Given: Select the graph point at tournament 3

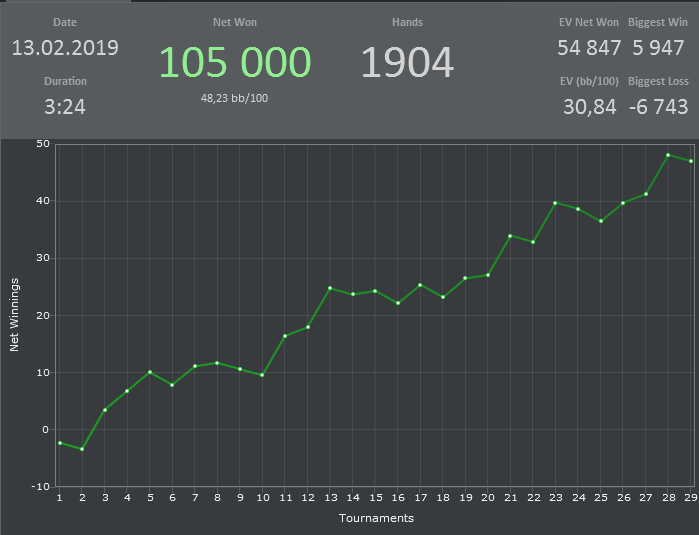Looking at the screenshot, I should (x=105, y=410).
